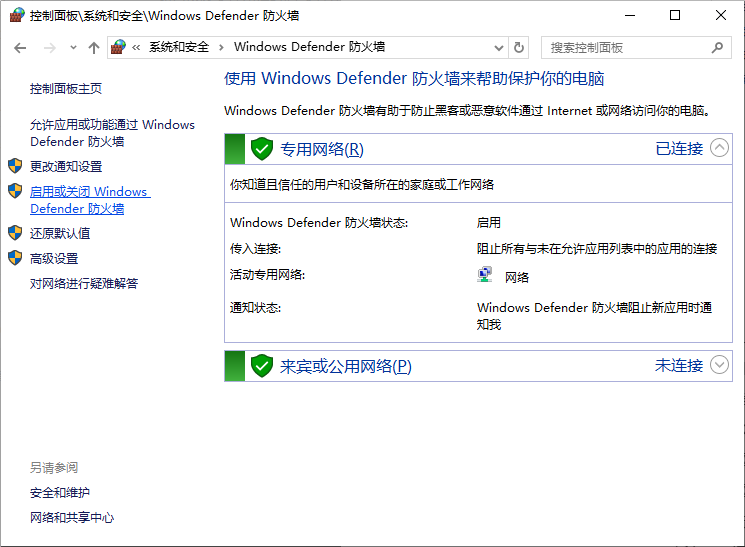745x547 pixels.
Task: Open 对网络进行疑难解答 link
Action: pos(84,284)
